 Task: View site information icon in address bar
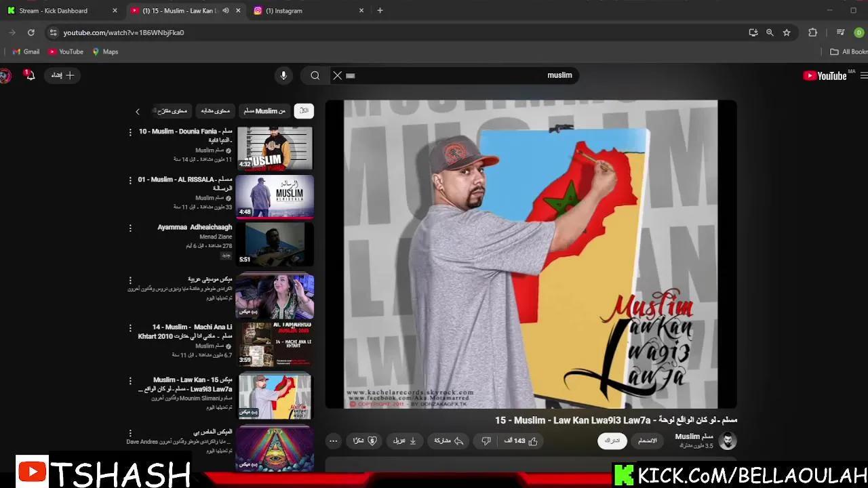(53, 33)
